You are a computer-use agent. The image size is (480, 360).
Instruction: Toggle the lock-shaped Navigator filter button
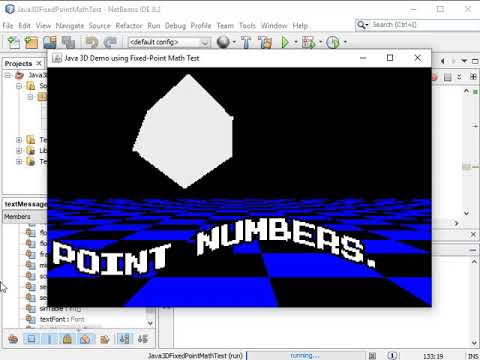click(67, 339)
